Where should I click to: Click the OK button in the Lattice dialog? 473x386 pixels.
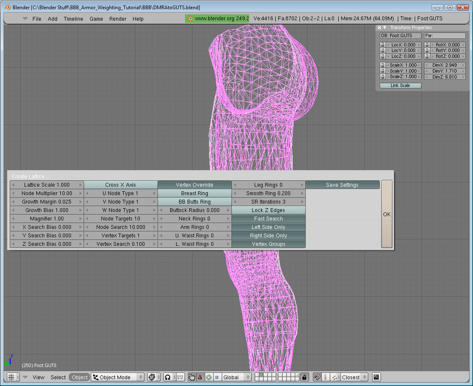387,214
